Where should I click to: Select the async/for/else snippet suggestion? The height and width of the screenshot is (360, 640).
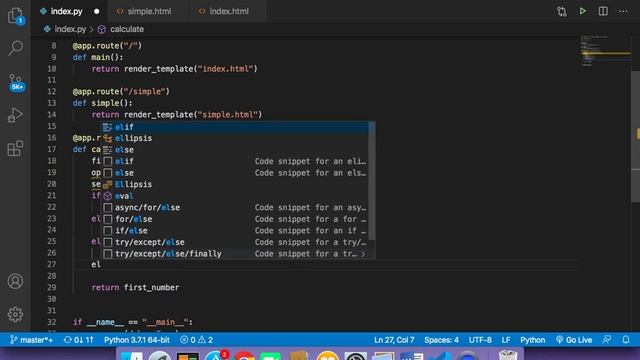coord(235,207)
